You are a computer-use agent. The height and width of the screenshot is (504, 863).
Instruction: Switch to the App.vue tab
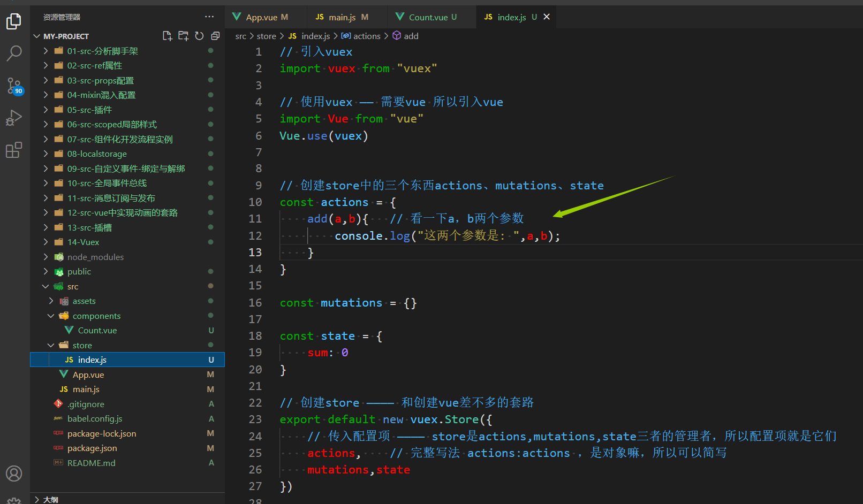point(266,17)
